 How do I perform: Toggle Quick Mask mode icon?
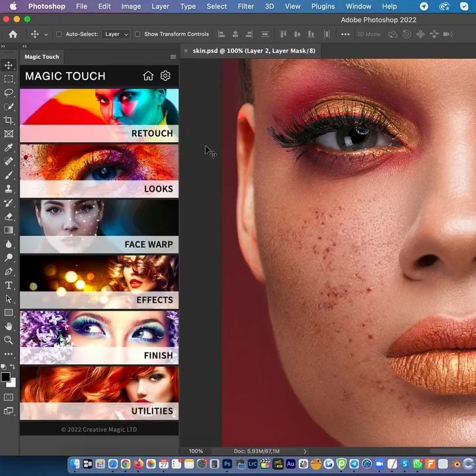(x=9, y=397)
